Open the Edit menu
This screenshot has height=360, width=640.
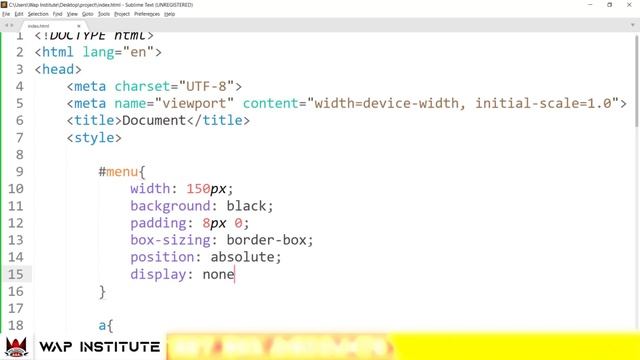[19, 14]
